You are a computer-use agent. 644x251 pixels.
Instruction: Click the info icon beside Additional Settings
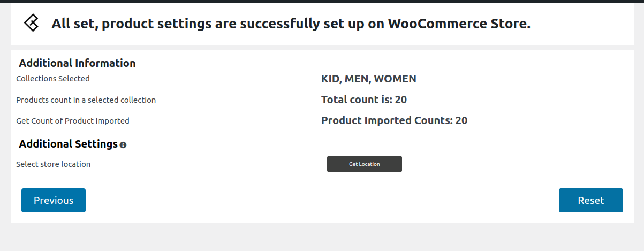[x=123, y=145]
